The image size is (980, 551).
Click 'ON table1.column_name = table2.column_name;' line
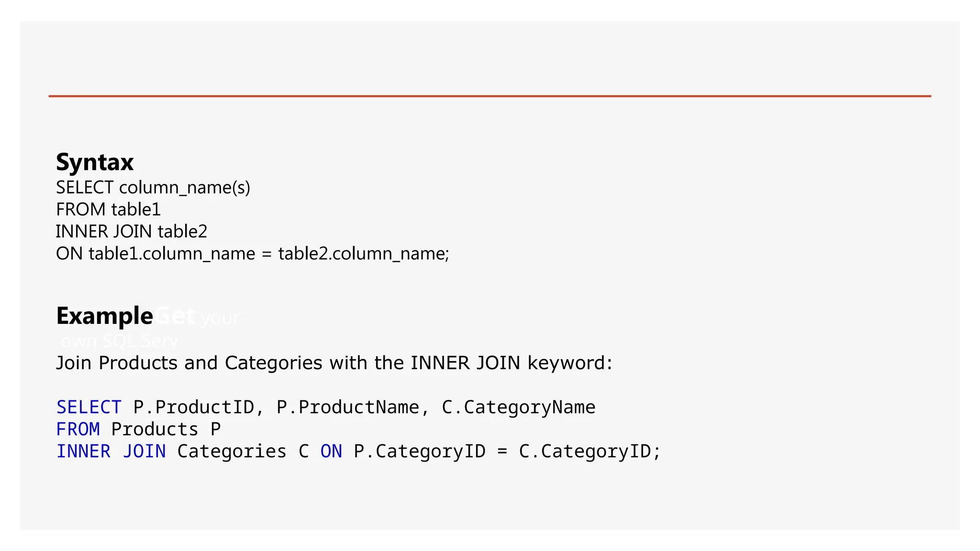[x=253, y=253]
